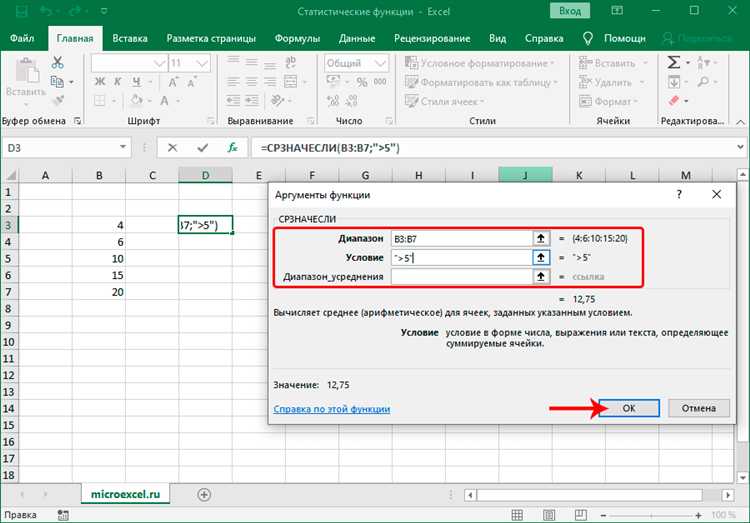The image size is (750, 523).
Task: Open the Общий number format dropdown
Action: click(380, 63)
